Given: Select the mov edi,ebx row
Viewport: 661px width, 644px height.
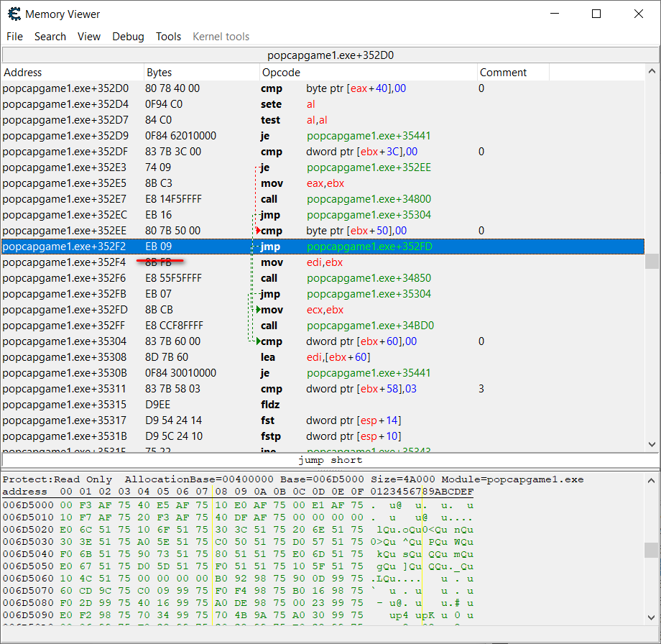Looking at the screenshot, I should 323,262.
